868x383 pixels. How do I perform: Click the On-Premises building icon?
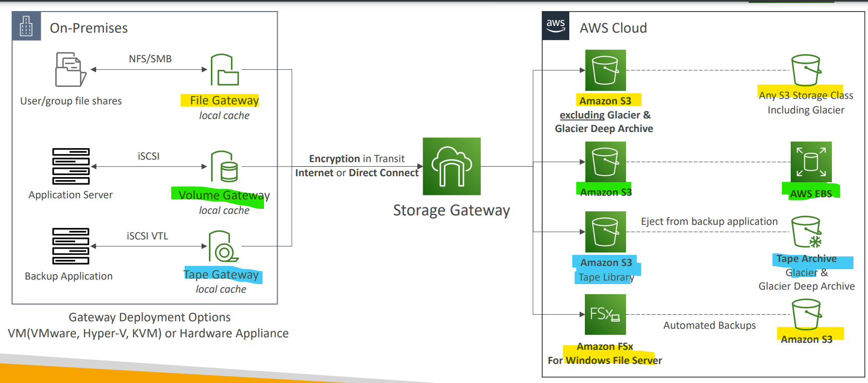point(26,26)
